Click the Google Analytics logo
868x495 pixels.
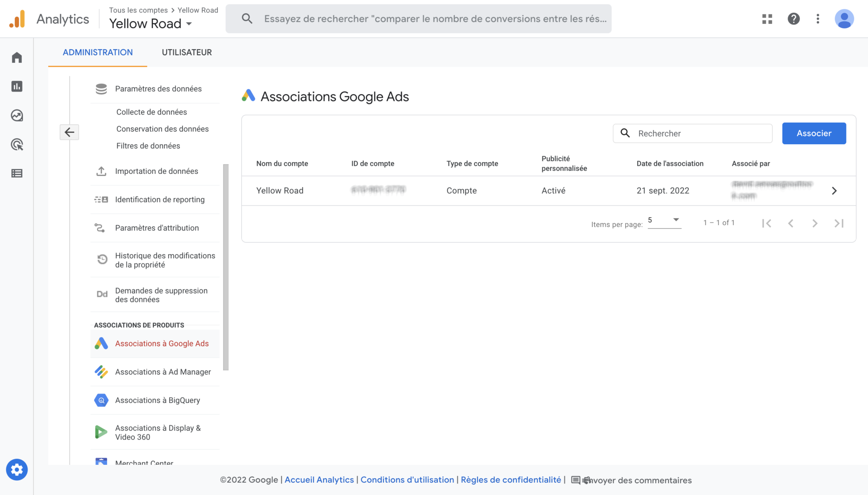pos(17,19)
